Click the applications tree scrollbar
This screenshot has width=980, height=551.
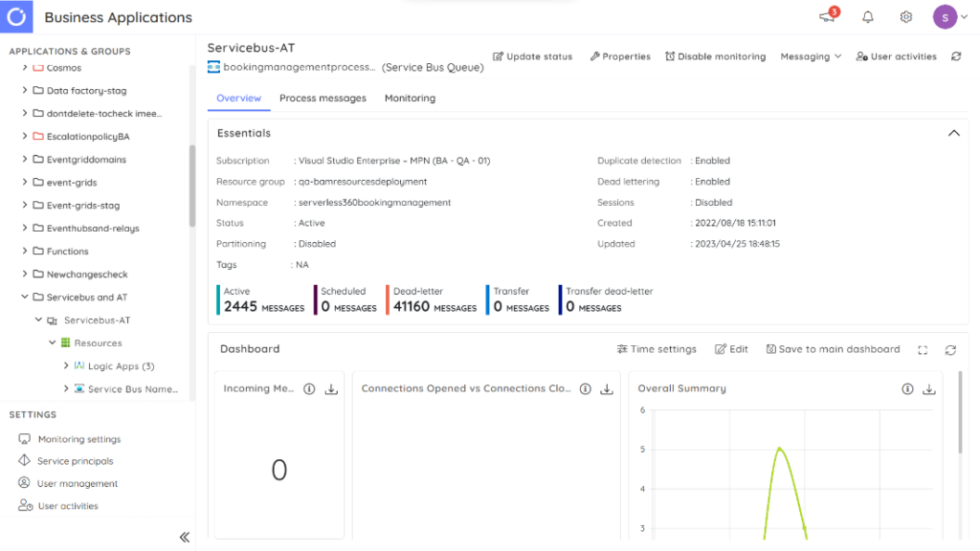point(191,186)
